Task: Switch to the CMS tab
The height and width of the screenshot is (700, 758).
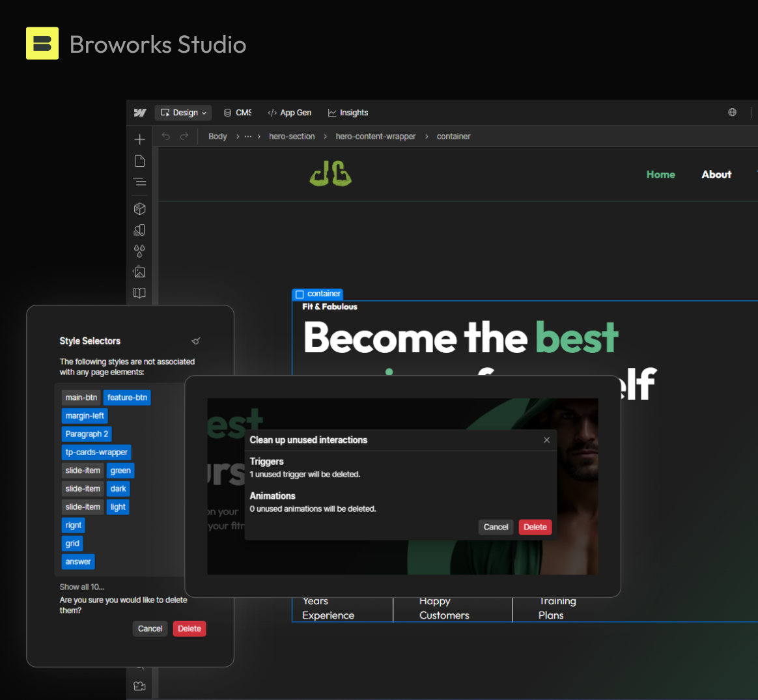Action: click(237, 113)
